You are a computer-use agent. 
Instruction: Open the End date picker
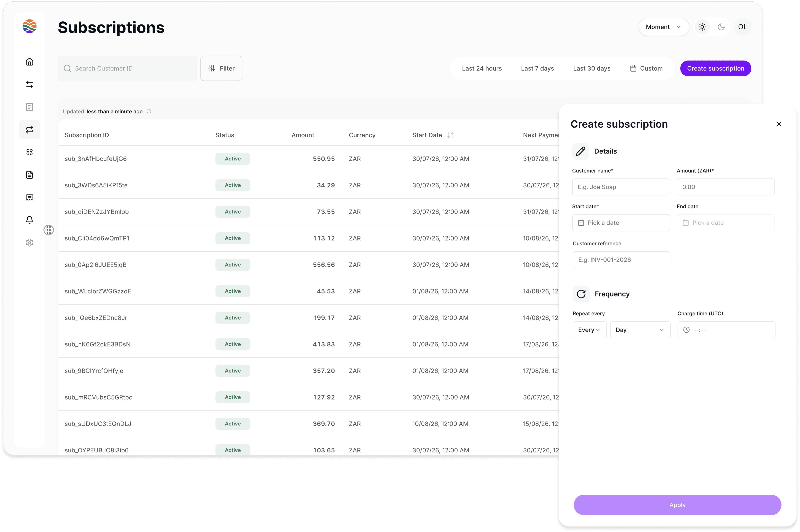tap(725, 223)
